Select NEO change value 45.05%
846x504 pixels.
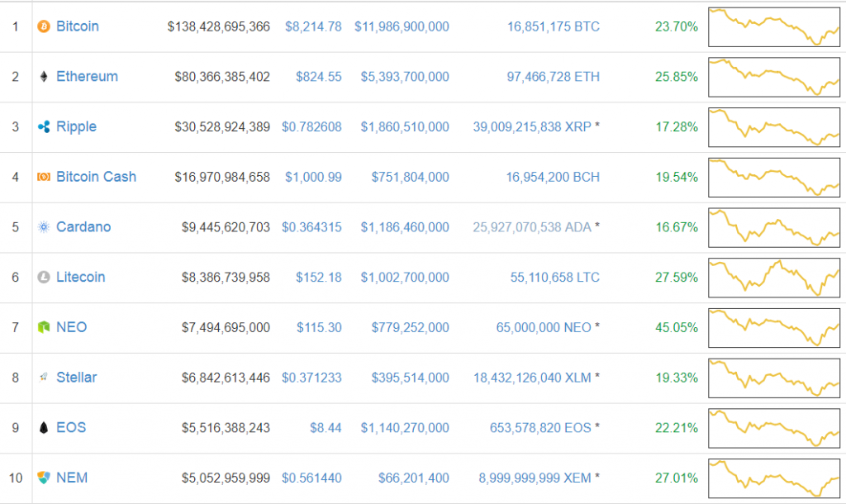point(677,327)
